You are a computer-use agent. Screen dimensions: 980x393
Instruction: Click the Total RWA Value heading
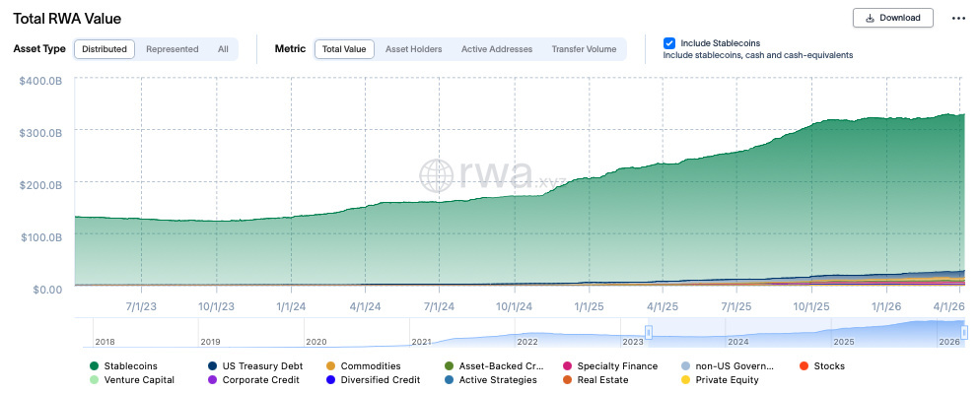(67, 19)
